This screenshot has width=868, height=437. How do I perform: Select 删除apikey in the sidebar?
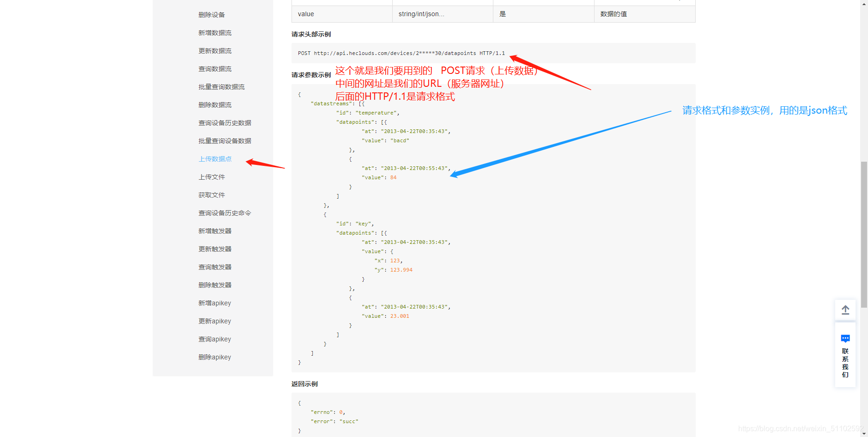(x=214, y=357)
